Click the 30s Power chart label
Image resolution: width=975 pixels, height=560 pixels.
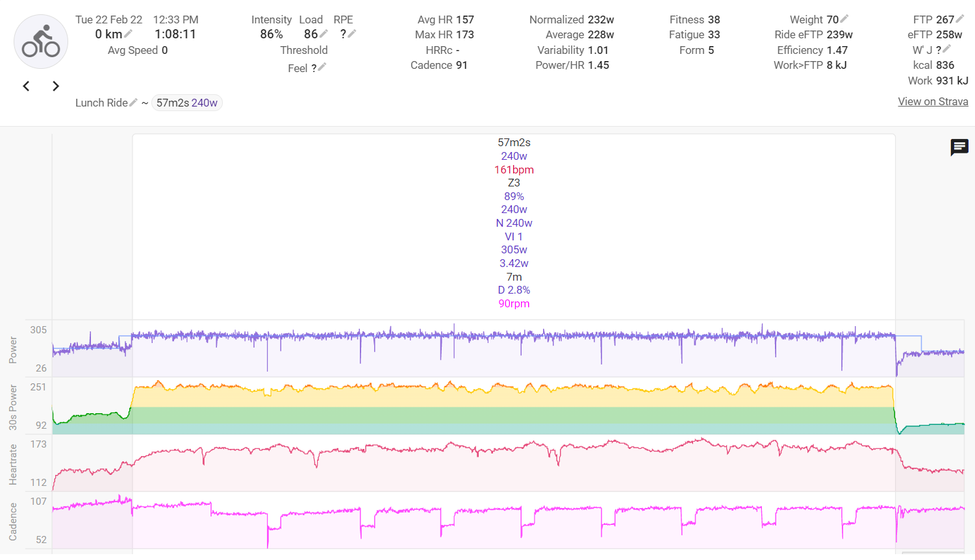point(13,407)
